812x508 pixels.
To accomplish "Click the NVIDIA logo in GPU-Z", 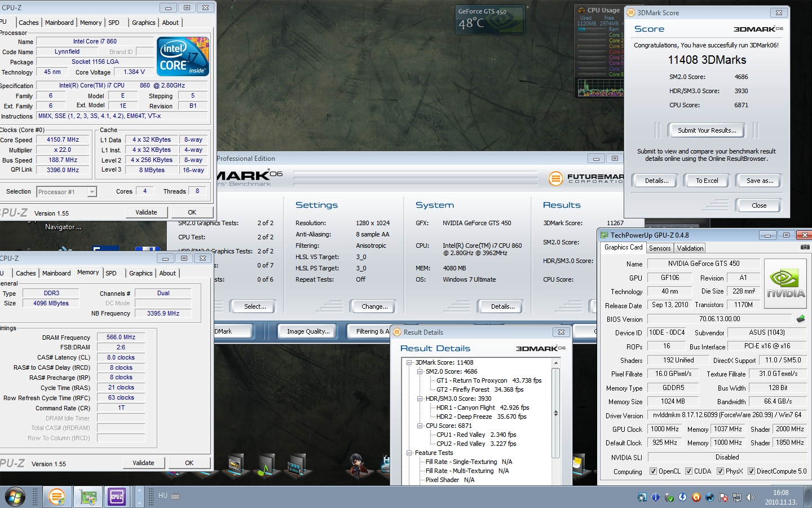I will 785,284.
